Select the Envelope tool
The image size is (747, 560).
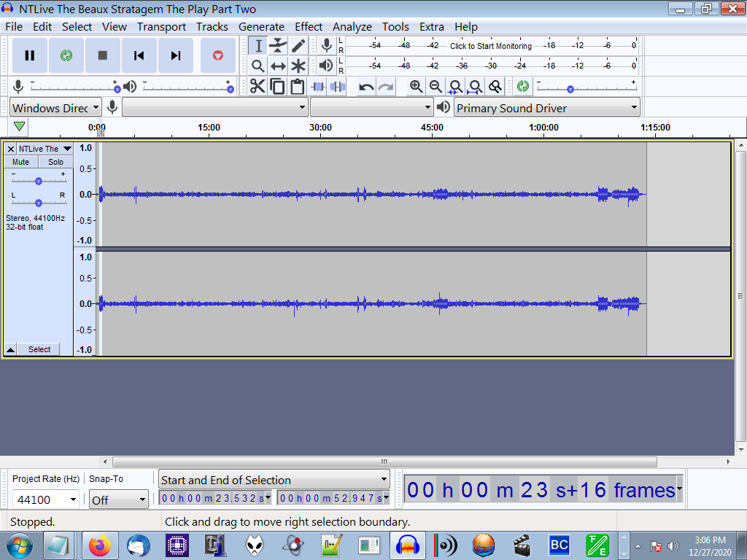pyautogui.click(x=278, y=45)
